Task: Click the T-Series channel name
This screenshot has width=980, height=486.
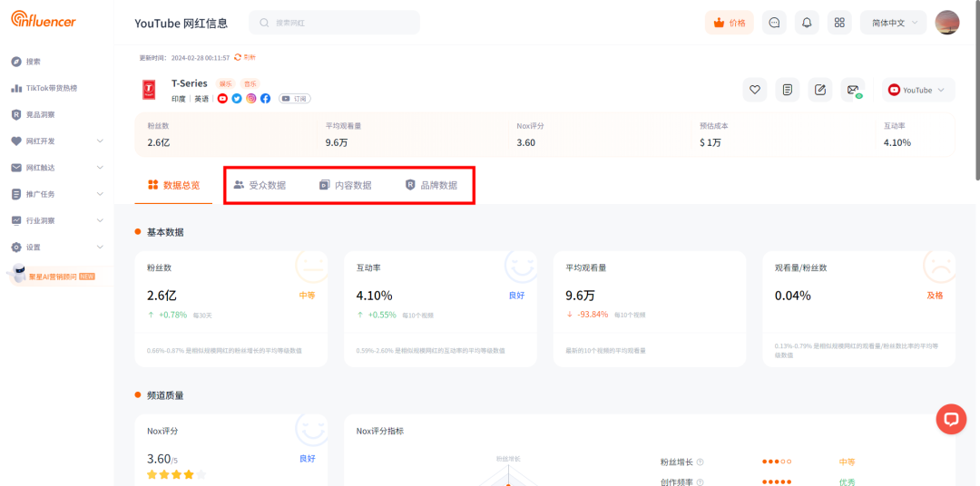Action: (190, 83)
